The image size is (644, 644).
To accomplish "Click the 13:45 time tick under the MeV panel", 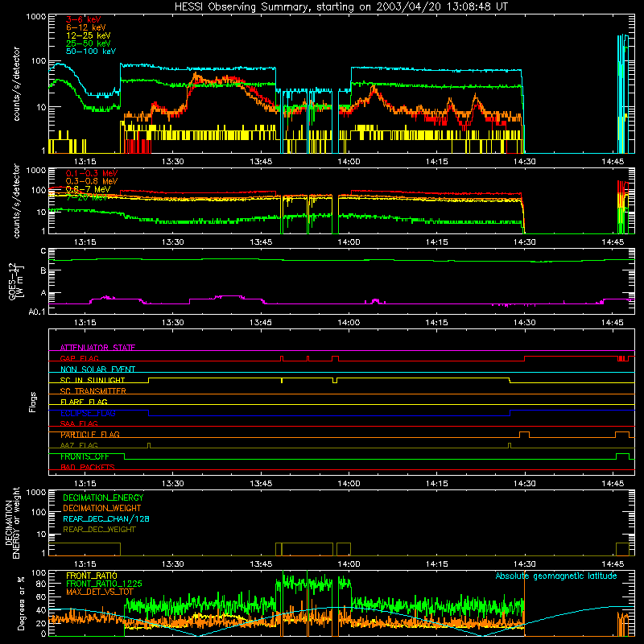I will click(x=261, y=242).
